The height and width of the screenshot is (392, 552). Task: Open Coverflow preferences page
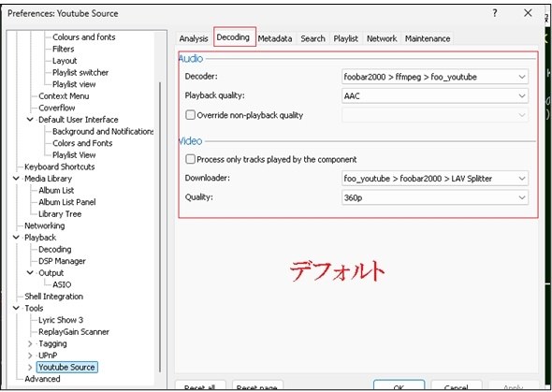pyautogui.click(x=57, y=108)
